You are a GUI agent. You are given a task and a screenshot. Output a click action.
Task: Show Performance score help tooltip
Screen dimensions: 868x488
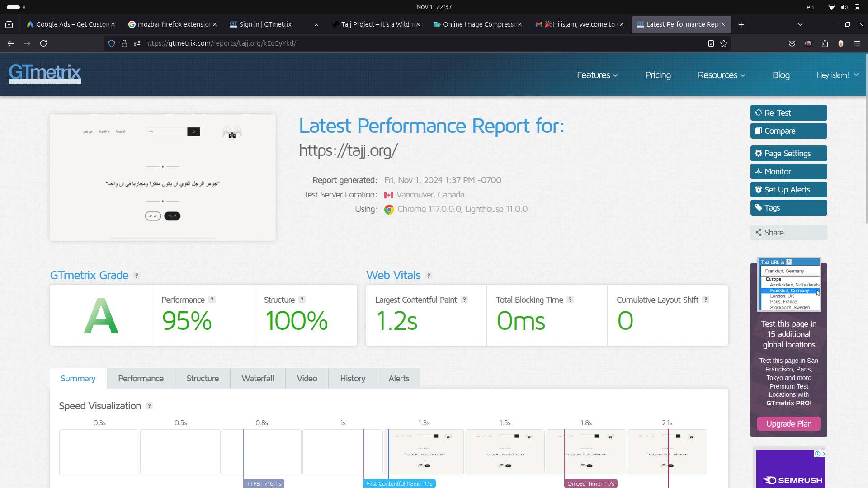pyautogui.click(x=212, y=300)
